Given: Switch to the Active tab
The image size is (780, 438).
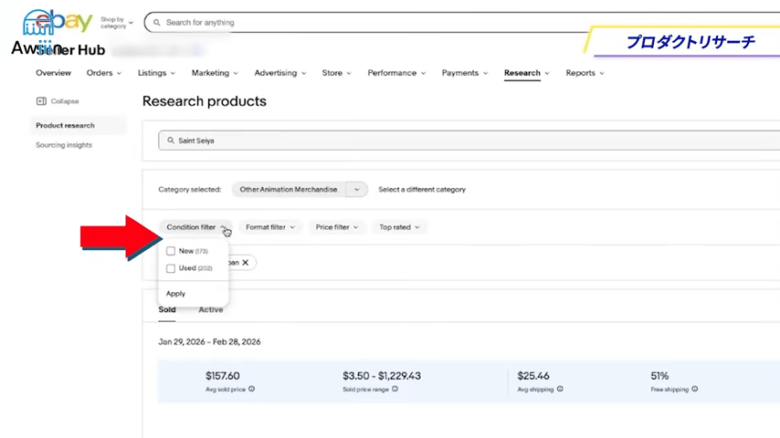Looking at the screenshot, I should [x=210, y=310].
